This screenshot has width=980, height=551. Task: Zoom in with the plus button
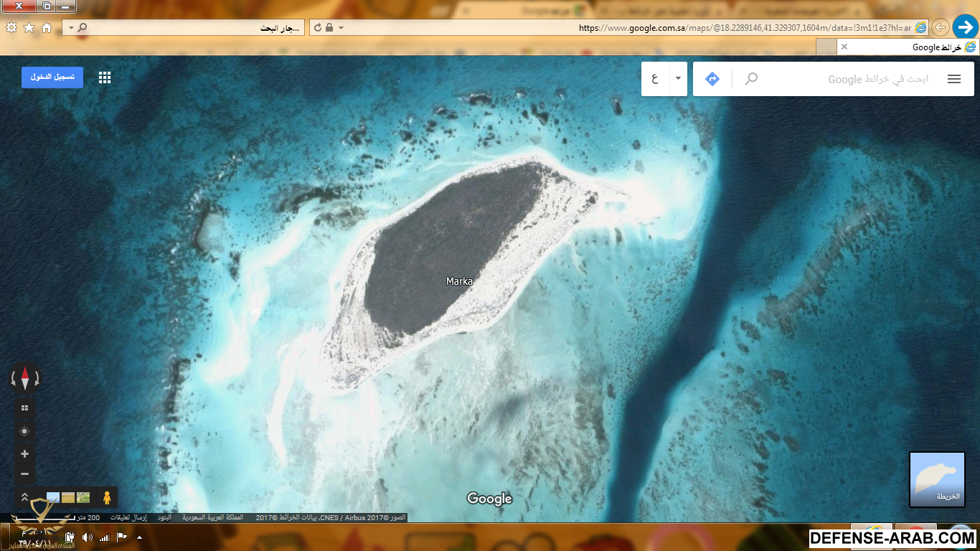(x=24, y=454)
